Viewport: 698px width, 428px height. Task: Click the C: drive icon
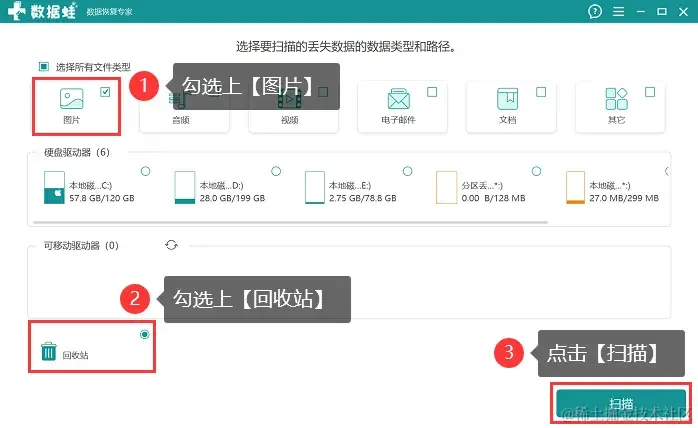click(54, 188)
